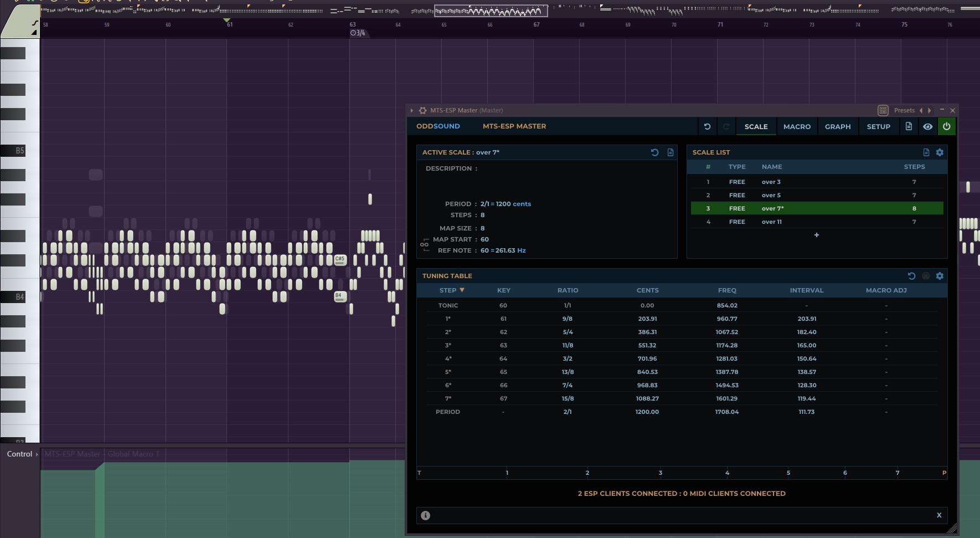
Task: Reset the Active Scale panel
Action: (x=654, y=152)
